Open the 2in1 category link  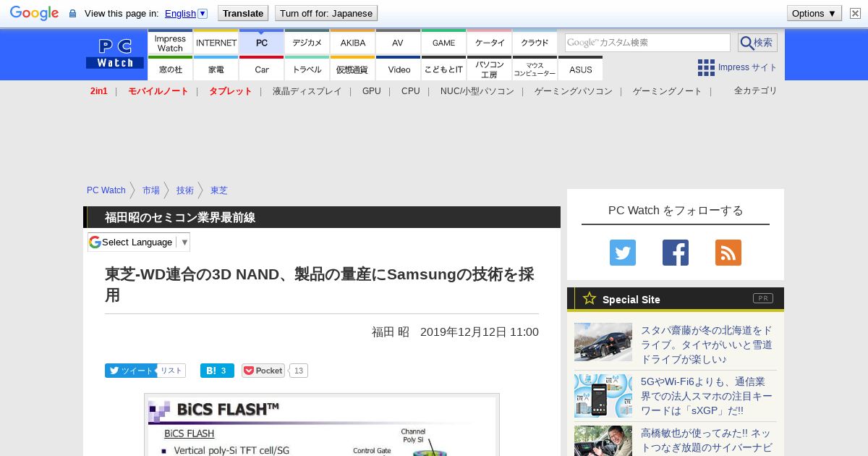pyautogui.click(x=99, y=91)
